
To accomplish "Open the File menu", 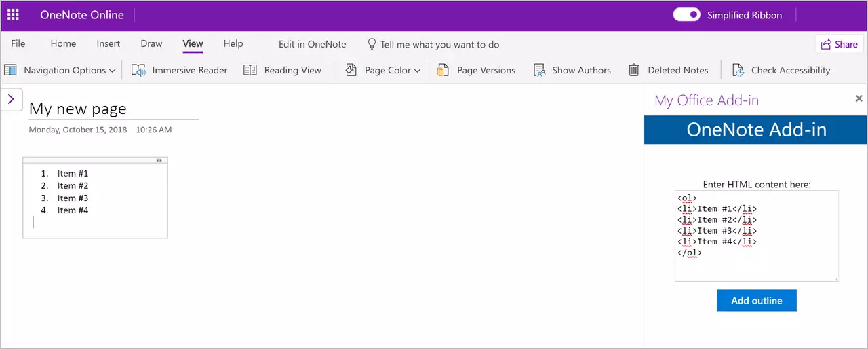I will pyautogui.click(x=18, y=44).
